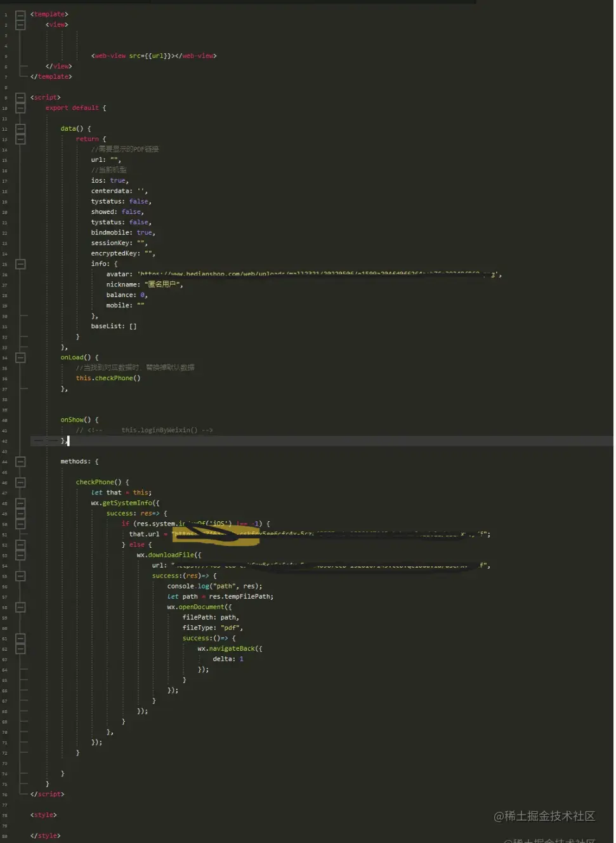
Task: Click the 'let path = res.tempFilePath;' line
Action: pyautogui.click(x=220, y=597)
